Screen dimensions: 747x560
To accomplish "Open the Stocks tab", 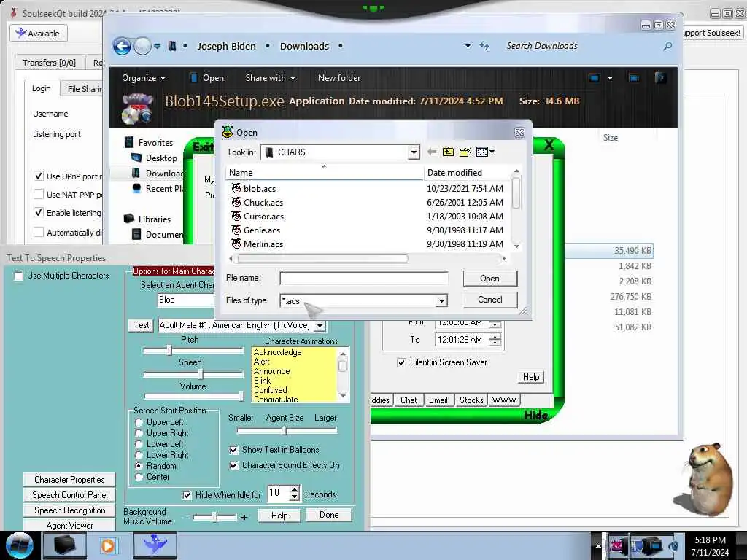I will click(471, 400).
